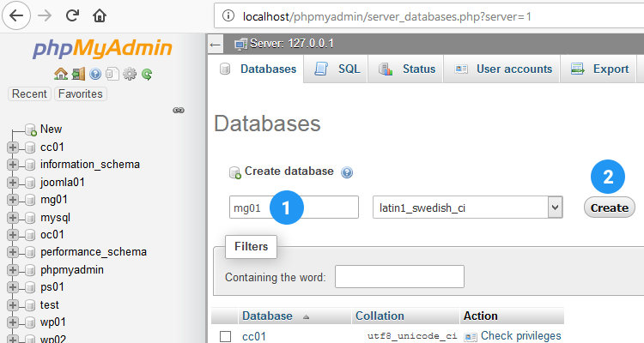Click the browser forward arrow
644x343 pixels.
tap(45, 16)
